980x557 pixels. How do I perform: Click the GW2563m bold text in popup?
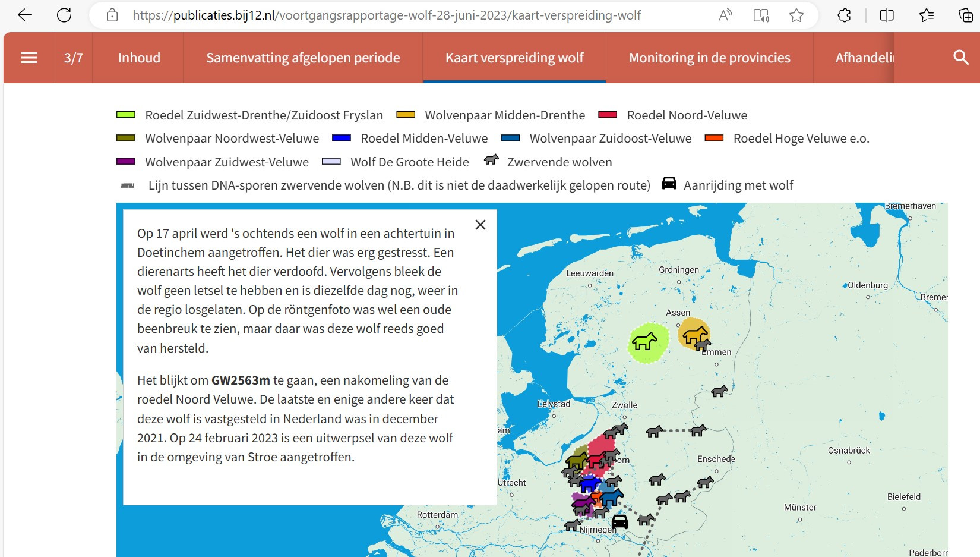pos(241,380)
